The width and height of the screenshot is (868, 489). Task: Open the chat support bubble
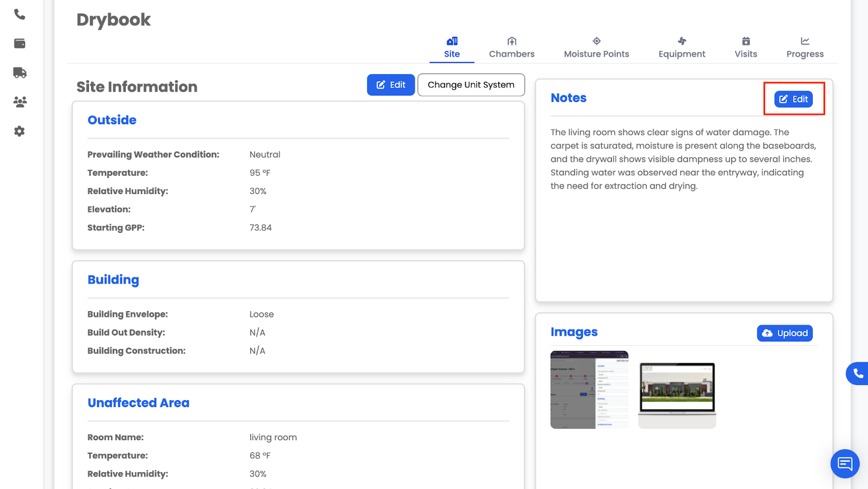845,464
